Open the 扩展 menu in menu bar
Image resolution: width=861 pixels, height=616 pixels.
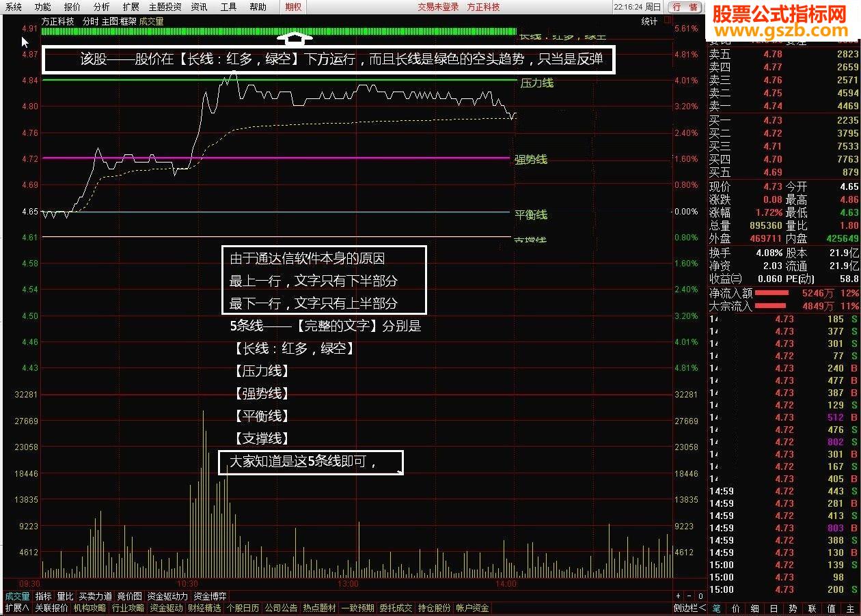[x=131, y=7]
